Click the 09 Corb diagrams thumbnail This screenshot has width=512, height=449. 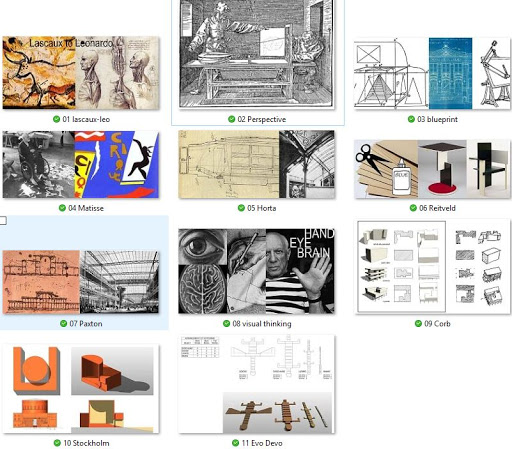pos(432,266)
